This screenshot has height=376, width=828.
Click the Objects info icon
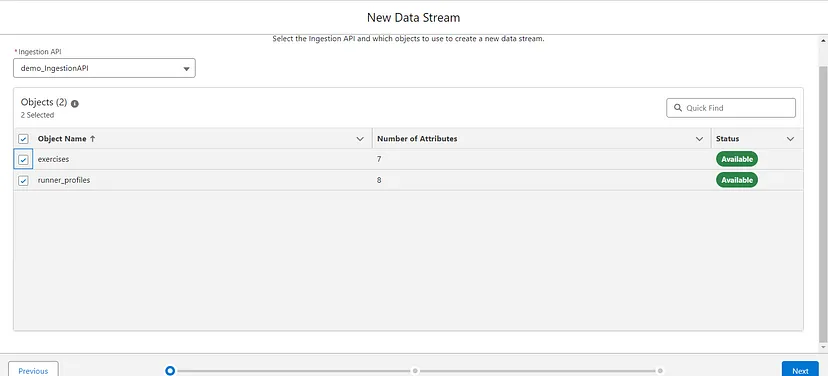(74, 104)
